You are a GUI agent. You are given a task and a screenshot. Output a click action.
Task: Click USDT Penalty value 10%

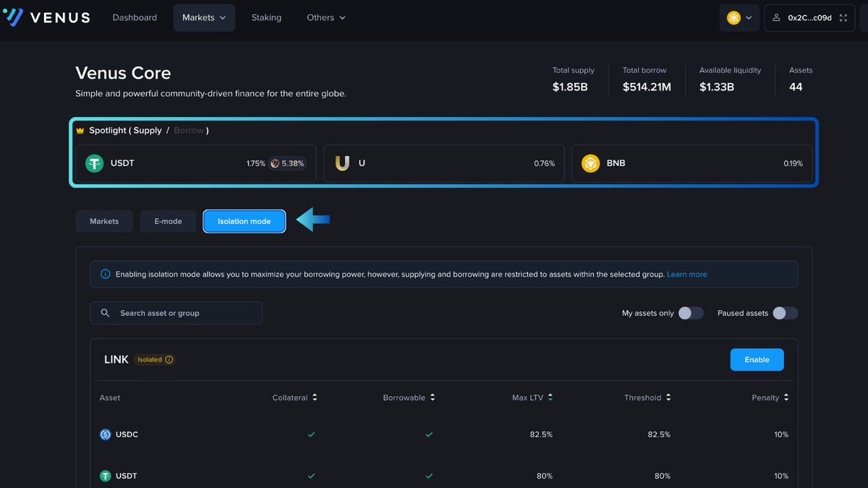coord(781,476)
